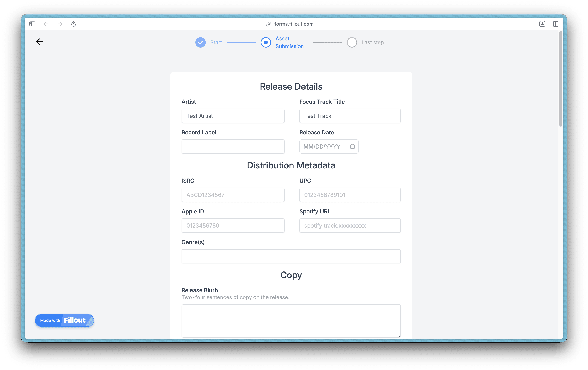Click the Release Date MM/DD/YYYY field
Viewport: 588px width, 370px height.
pos(329,147)
